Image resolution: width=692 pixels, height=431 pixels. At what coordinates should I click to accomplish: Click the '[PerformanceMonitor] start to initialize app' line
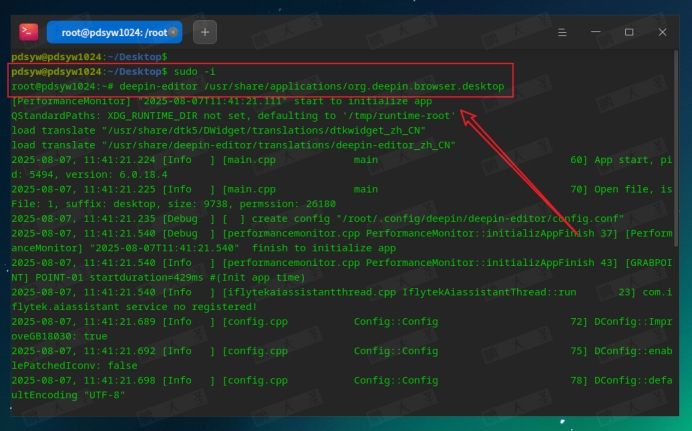click(x=222, y=101)
